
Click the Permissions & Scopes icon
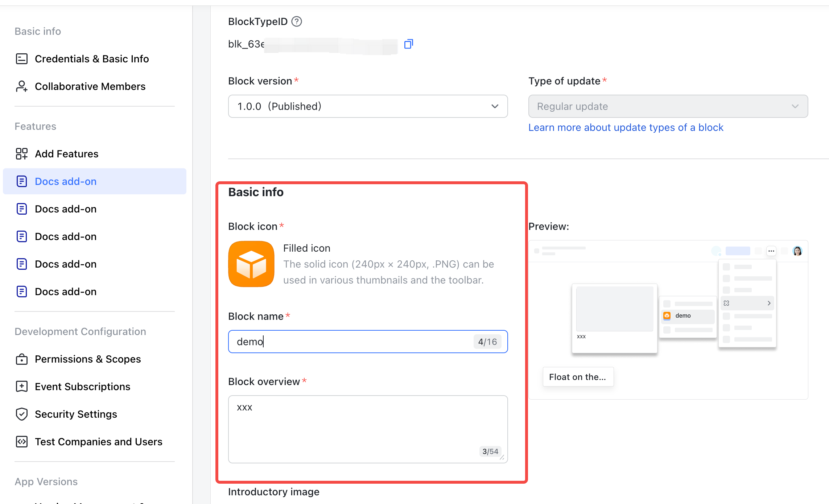[22, 359]
